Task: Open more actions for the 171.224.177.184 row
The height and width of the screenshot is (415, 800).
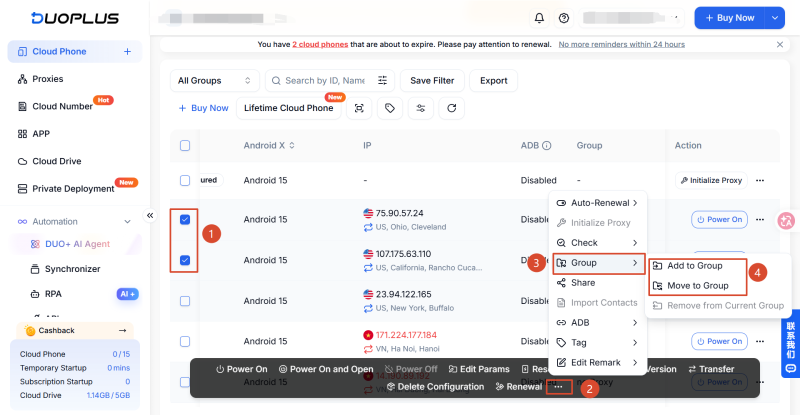Action: [760, 341]
